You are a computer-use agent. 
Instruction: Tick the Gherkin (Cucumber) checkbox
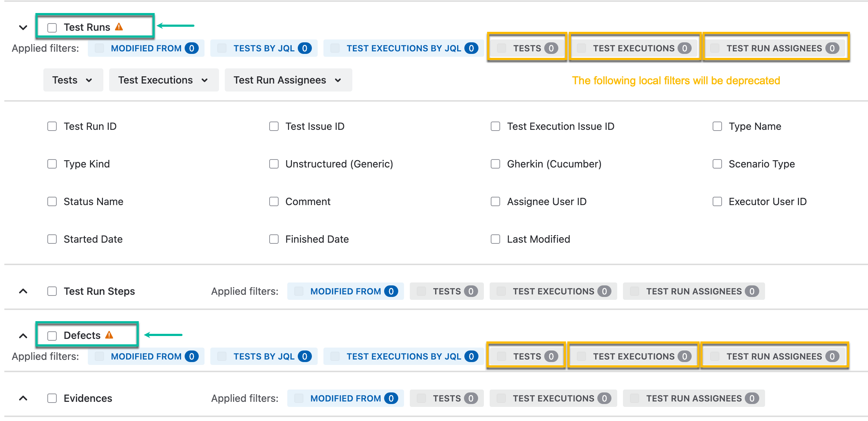click(x=495, y=164)
